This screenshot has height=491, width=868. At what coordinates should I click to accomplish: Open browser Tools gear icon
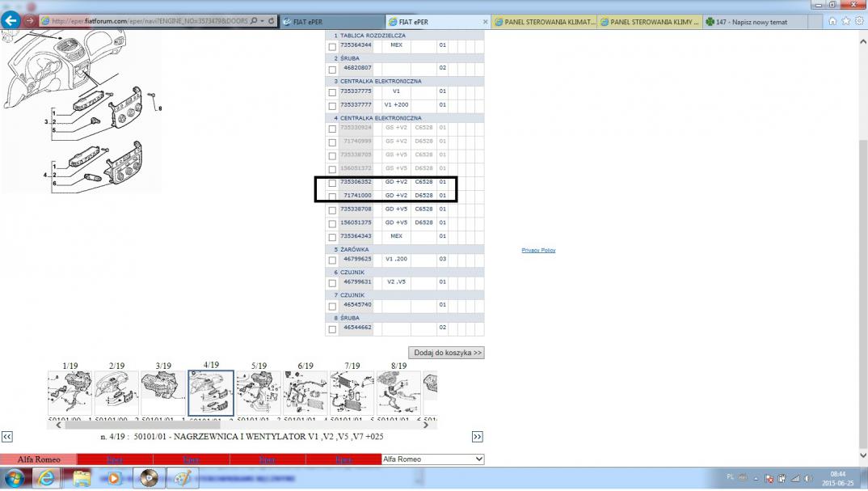coord(859,21)
